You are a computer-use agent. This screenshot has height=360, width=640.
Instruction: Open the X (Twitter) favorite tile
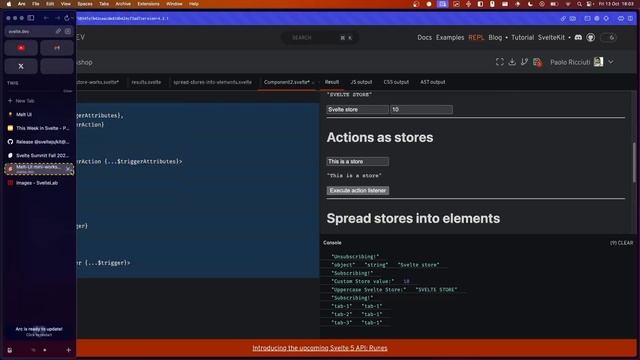coord(21,66)
